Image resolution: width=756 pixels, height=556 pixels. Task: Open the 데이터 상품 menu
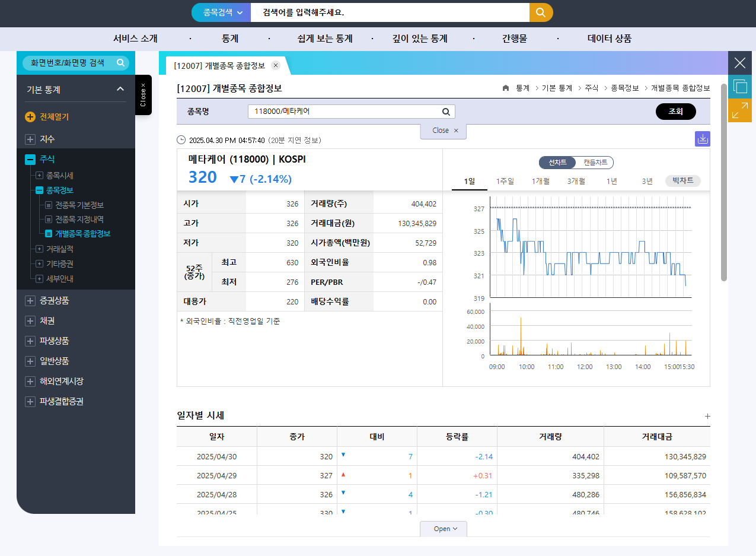[x=610, y=39]
